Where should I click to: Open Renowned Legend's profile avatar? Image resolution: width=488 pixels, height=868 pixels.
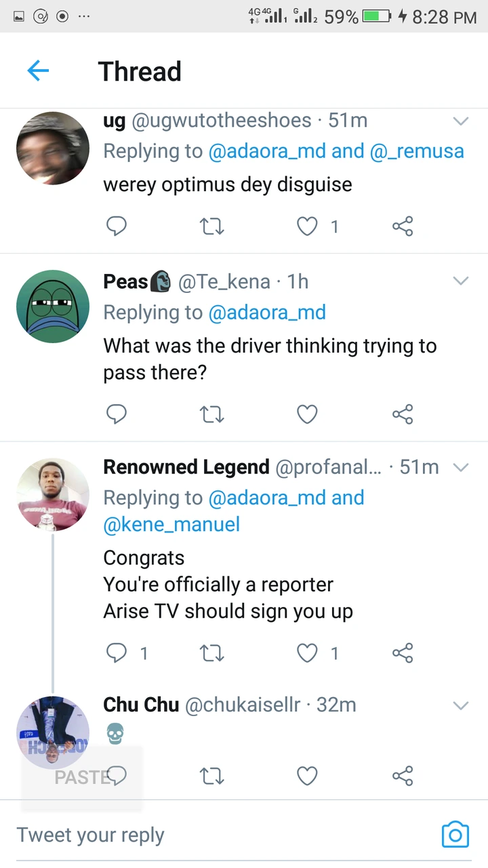pyautogui.click(x=53, y=494)
